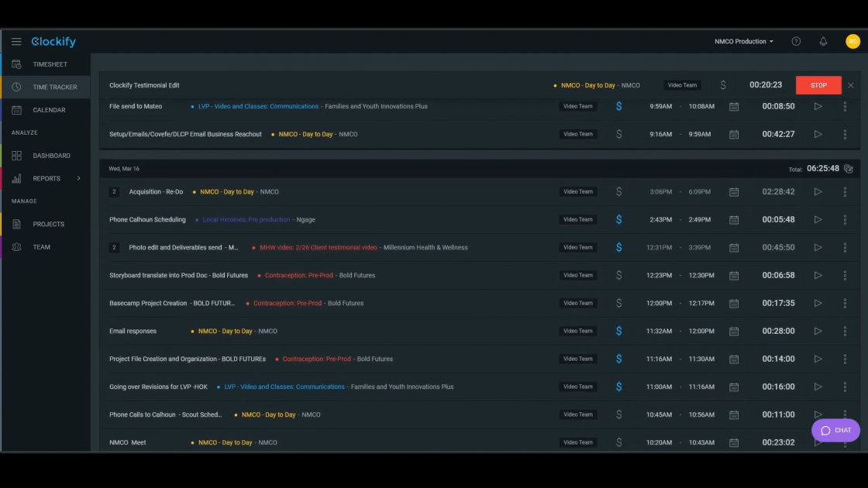Open Team in the sidebar
Image resolution: width=868 pixels, height=488 pixels.
(x=46, y=247)
